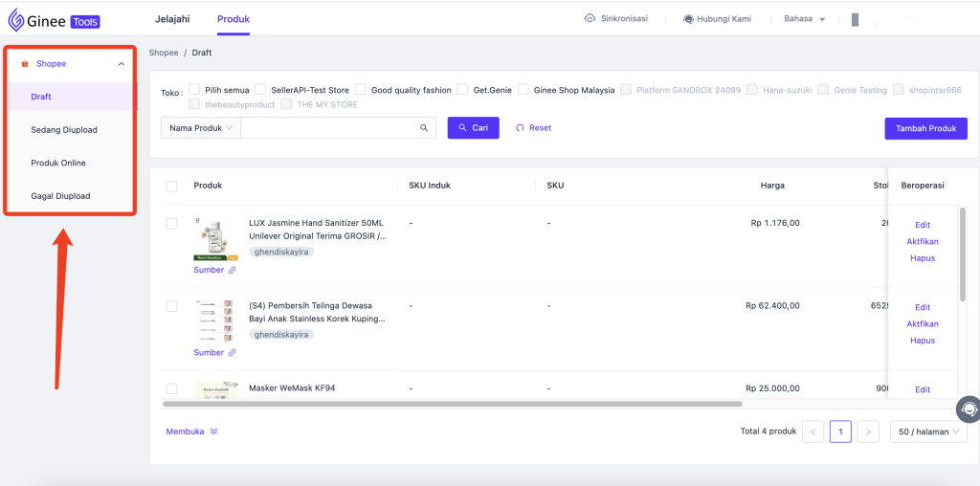The image size is (980, 486).
Task: Click the Sinkronisasi cloud icon
Action: click(x=590, y=19)
